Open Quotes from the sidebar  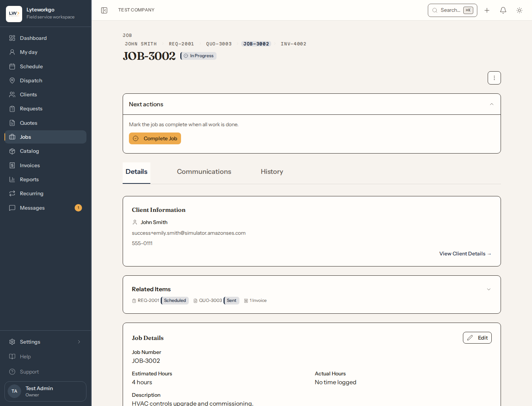(45, 123)
